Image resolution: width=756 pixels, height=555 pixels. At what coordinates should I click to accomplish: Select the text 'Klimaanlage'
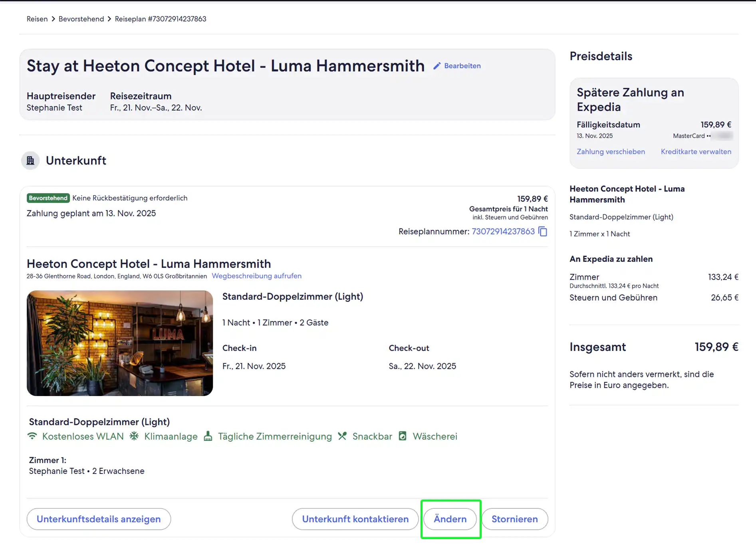171,436
